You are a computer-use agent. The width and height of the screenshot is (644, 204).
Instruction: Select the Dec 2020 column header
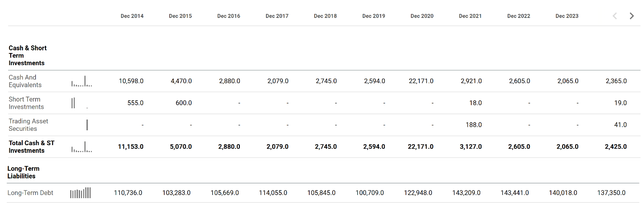(422, 16)
